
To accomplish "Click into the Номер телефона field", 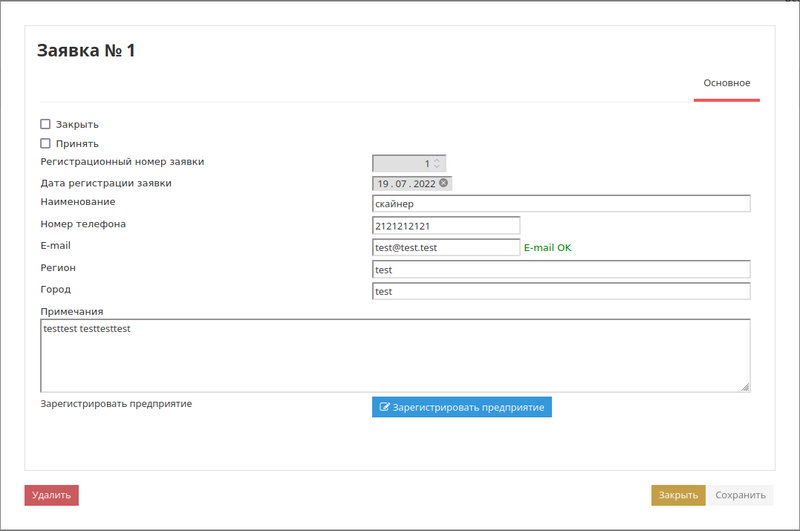I will click(x=446, y=226).
